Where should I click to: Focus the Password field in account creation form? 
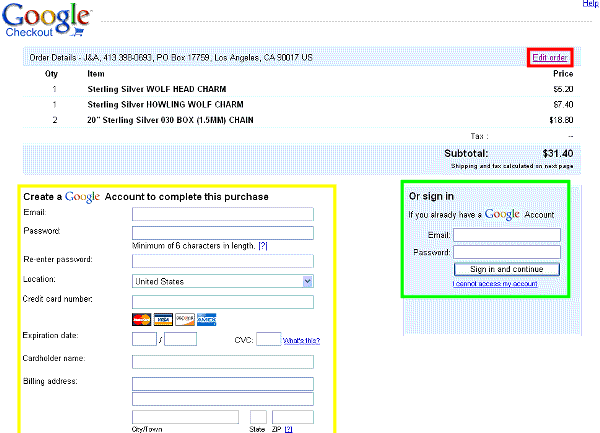click(223, 233)
